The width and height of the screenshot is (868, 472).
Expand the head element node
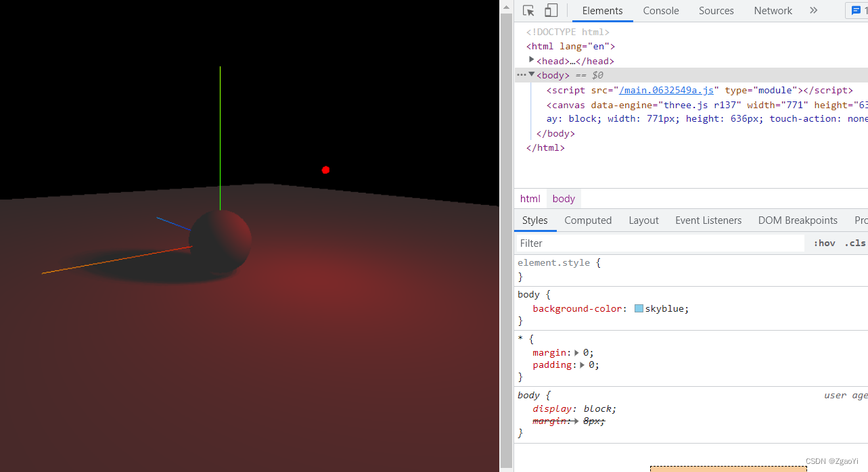(532, 60)
